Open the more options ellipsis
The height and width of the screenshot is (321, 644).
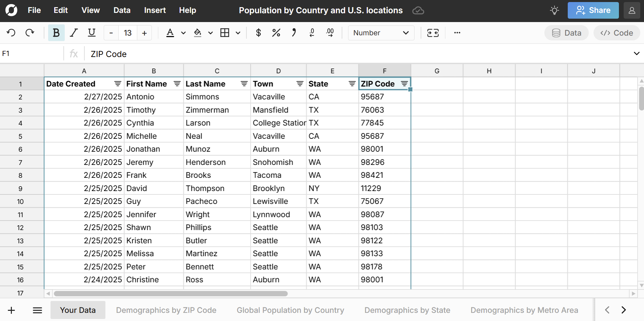coord(457,33)
